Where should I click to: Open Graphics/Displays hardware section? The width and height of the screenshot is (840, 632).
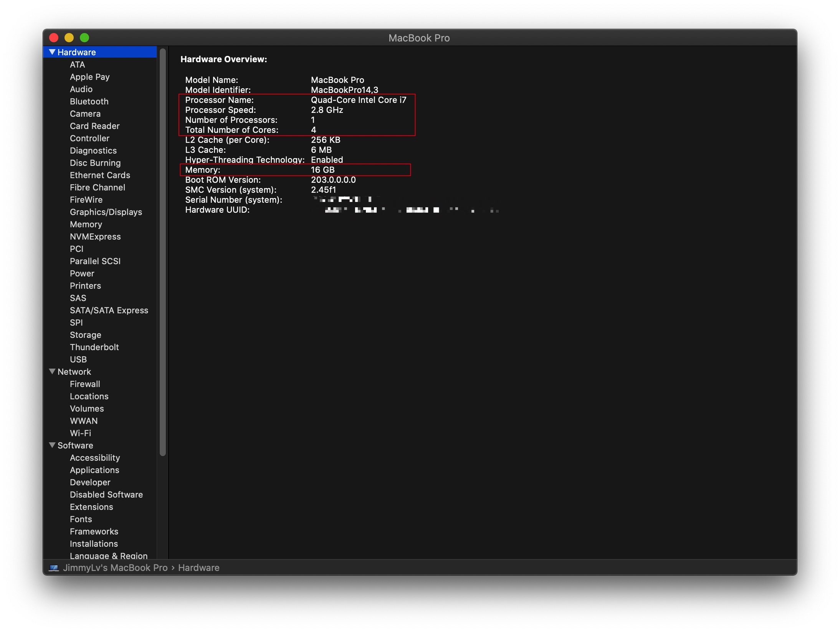click(106, 212)
